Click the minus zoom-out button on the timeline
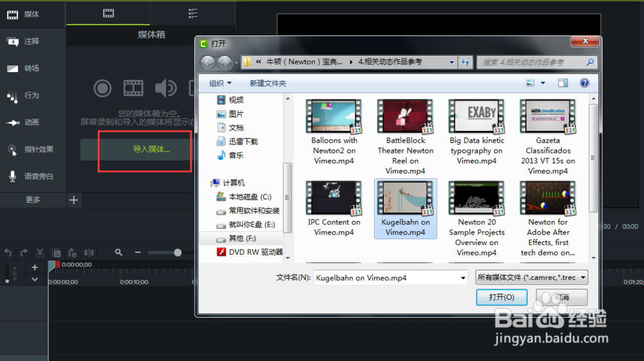The image size is (644, 361). click(x=138, y=253)
